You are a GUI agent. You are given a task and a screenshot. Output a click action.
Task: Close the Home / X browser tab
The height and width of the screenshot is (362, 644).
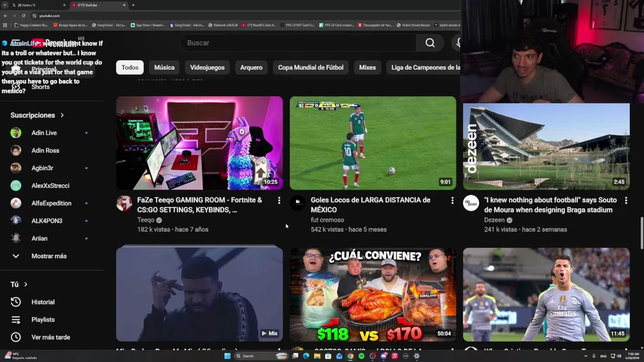pyautogui.click(x=64, y=5)
